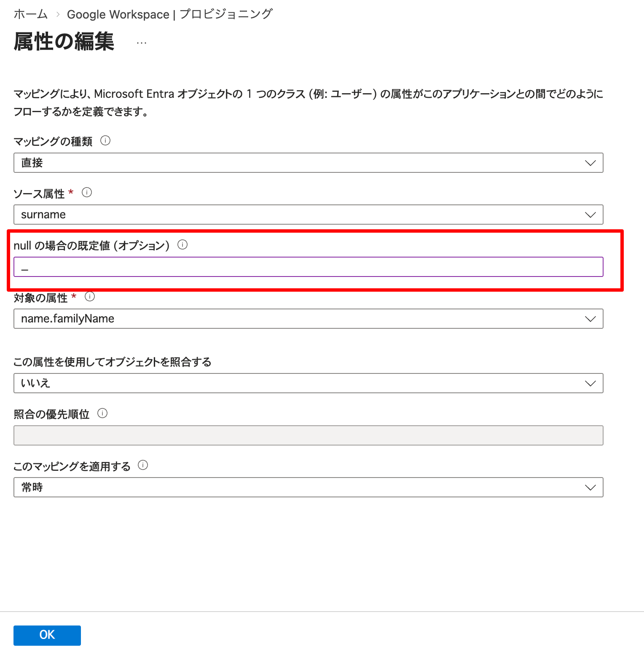The height and width of the screenshot is (655, 644).
Task: Click the breadcrumb separator chevron after ホーム
Action: [x=58, y=14]
